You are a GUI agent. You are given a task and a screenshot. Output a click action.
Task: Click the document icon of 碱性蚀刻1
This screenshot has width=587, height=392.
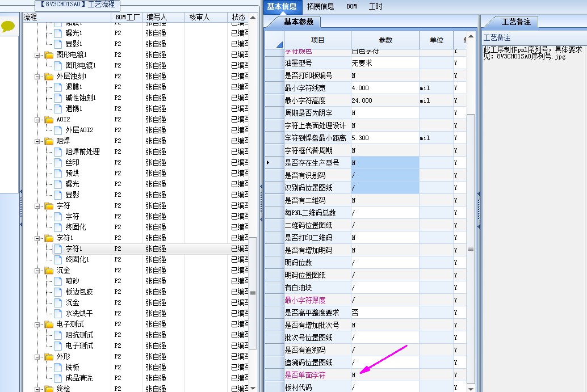pyautogui.click(x=58, y=98)
